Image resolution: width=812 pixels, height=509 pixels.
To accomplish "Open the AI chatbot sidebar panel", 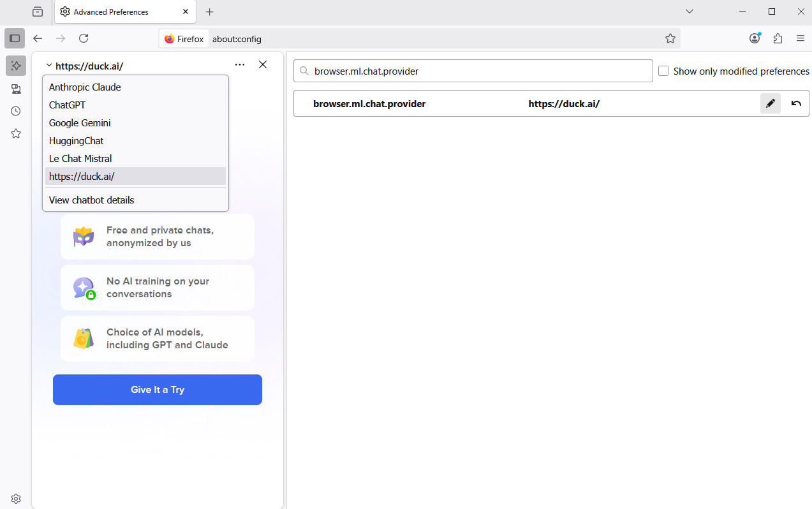I will pyautogui.click(x=16, y=65).
